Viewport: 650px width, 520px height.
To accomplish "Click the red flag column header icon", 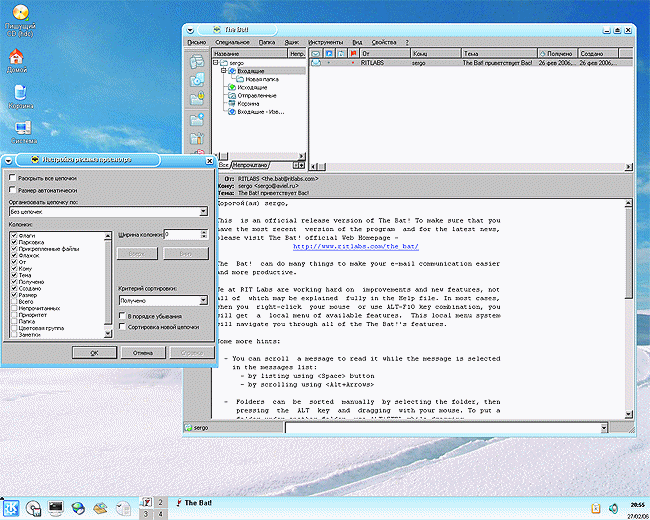I will [353, 53].
